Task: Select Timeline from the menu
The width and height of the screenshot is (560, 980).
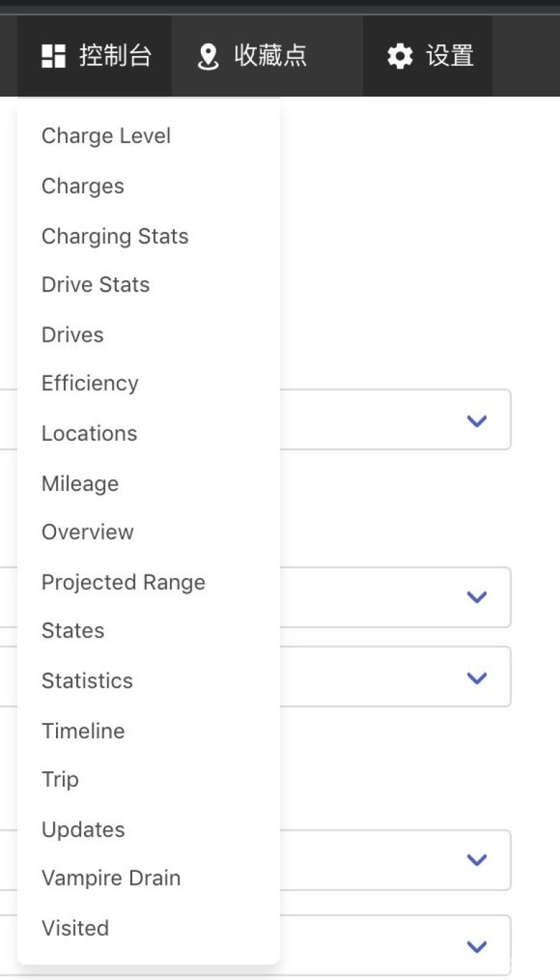Action: point(83,731)
